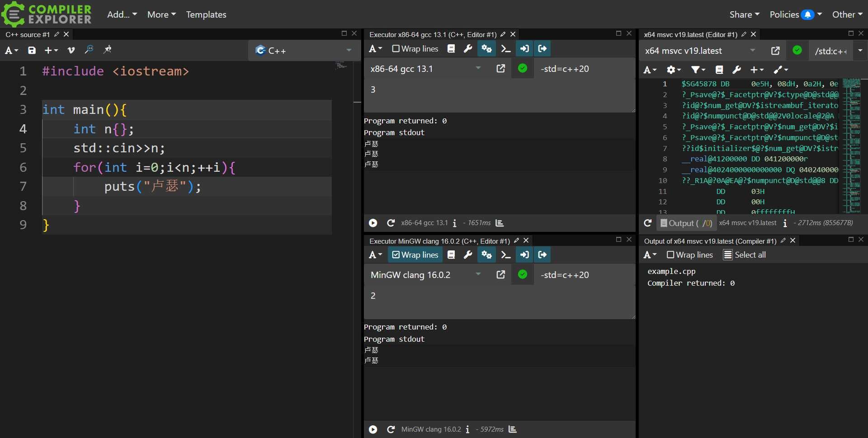Image resolution: width=868 pixels, height=438 pixels.
Task: Open the Share dropdown
Action: click(x=745, y=14)
